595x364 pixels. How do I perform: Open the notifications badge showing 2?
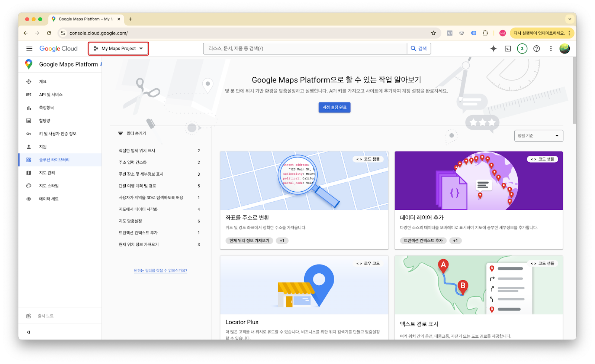(522, 49)
